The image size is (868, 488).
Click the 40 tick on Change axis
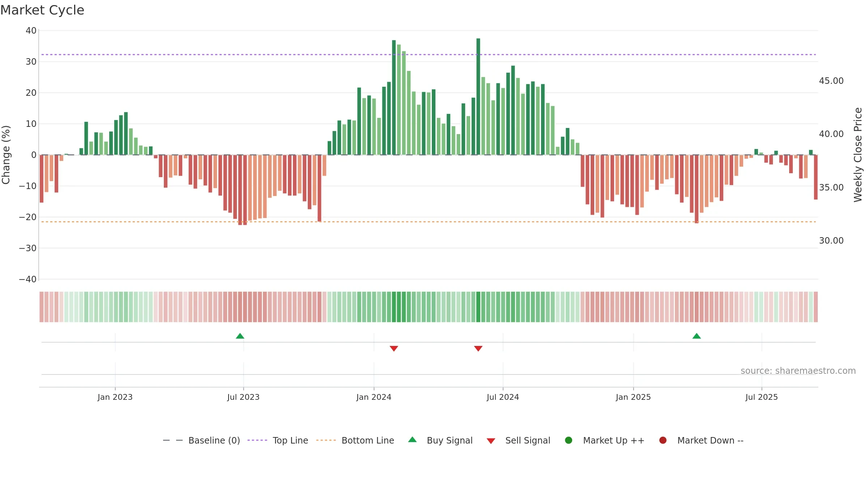pos(31,31)
